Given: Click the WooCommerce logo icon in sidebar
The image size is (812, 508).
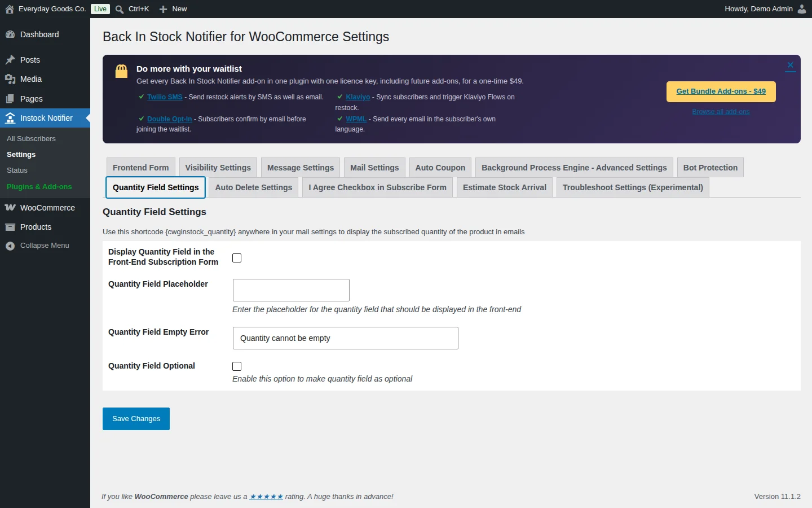Looking at the screenshot, I should pyautogui.click(x=10, y=208).
